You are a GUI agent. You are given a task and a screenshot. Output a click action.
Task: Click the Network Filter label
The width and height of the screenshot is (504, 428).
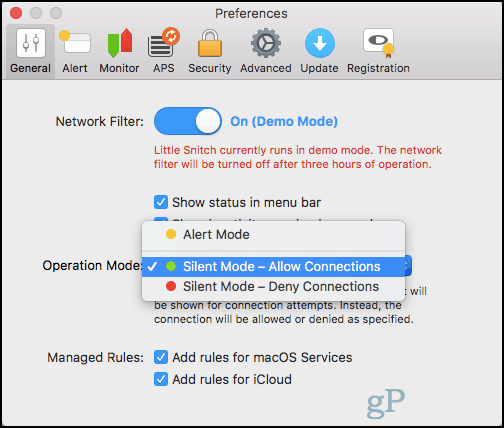coord(100,121)
